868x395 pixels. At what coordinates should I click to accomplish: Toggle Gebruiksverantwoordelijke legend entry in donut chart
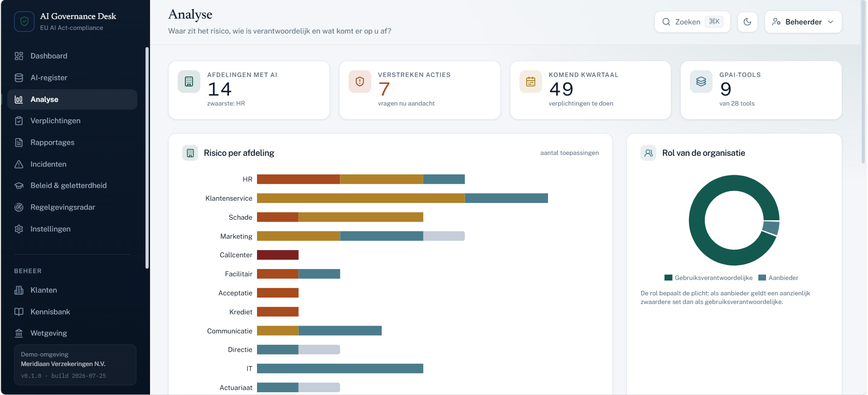[708, 278]
